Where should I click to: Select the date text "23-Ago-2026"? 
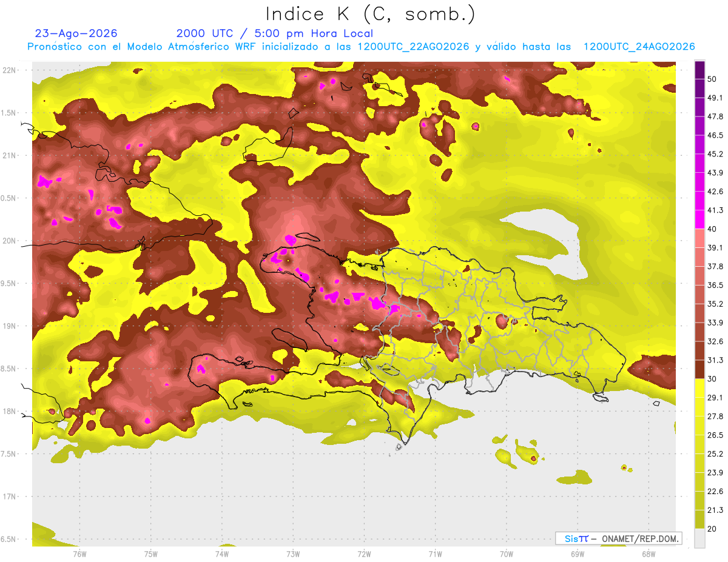click(76, 33)
